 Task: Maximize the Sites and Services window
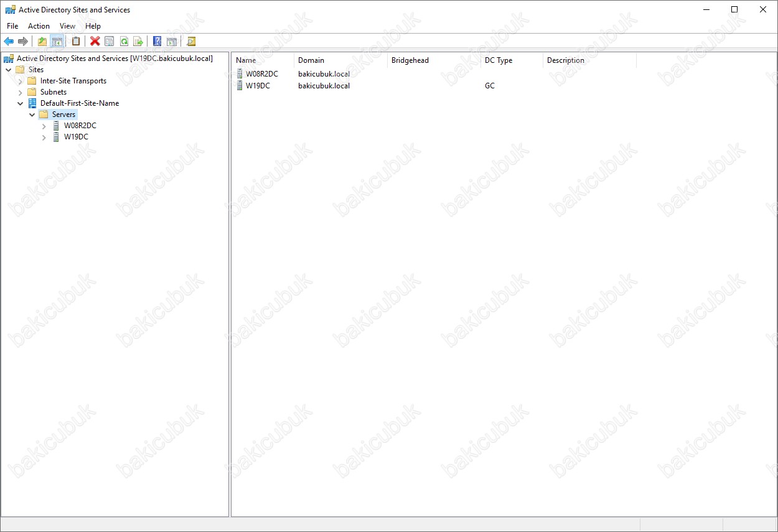coord(734,9)
